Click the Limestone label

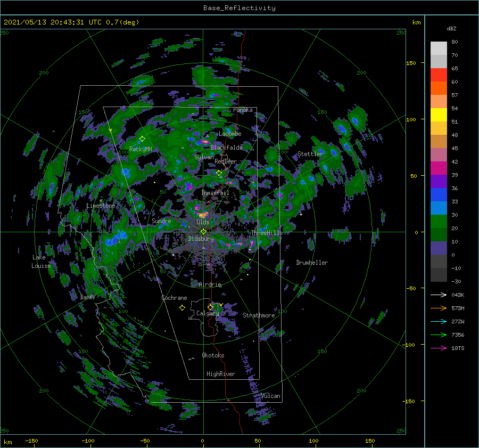click(x=101, y=206)
